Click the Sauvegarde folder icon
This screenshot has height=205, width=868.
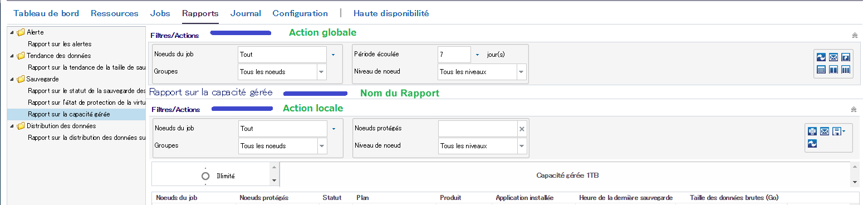21,79
